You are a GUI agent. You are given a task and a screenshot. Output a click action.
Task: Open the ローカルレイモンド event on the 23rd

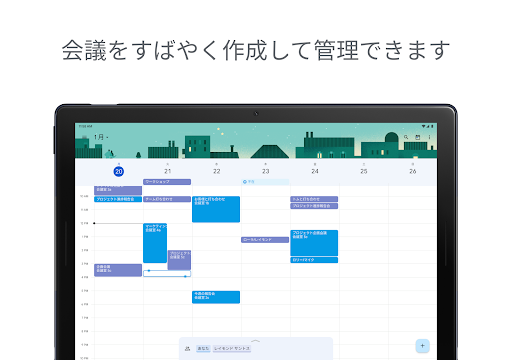click(x=265, y=240)
